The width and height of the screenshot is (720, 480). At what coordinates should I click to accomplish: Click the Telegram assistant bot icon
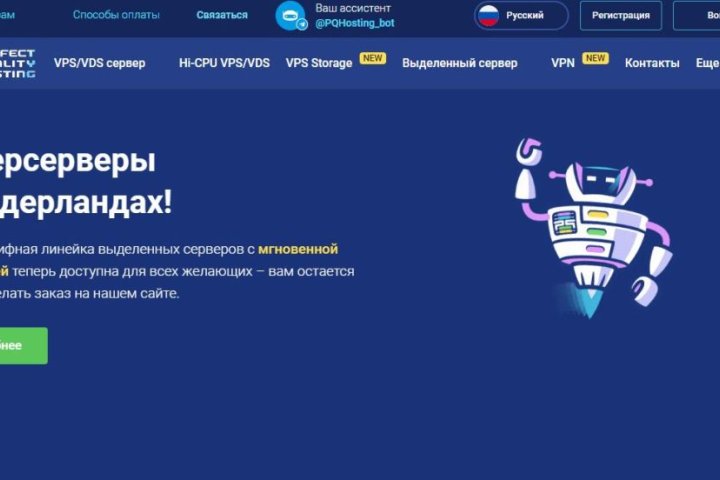coord(291,16)
